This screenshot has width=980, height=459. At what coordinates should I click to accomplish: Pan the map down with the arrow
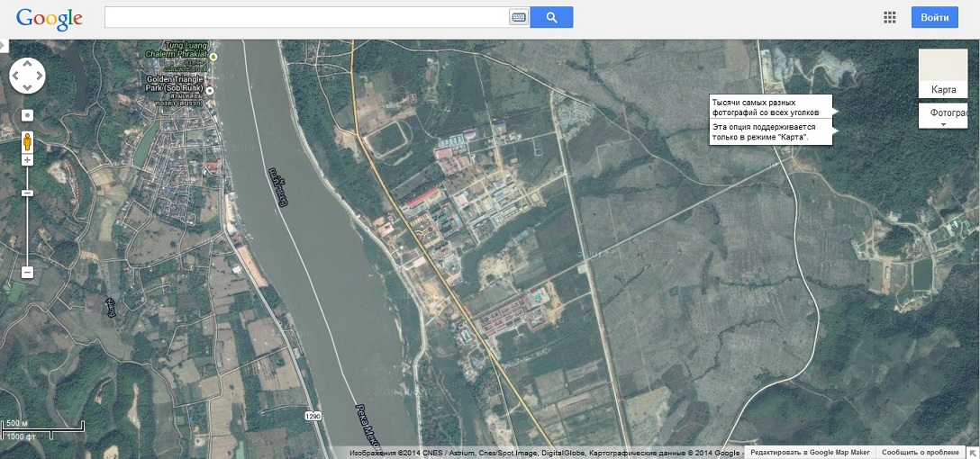[x=27, y=87]
